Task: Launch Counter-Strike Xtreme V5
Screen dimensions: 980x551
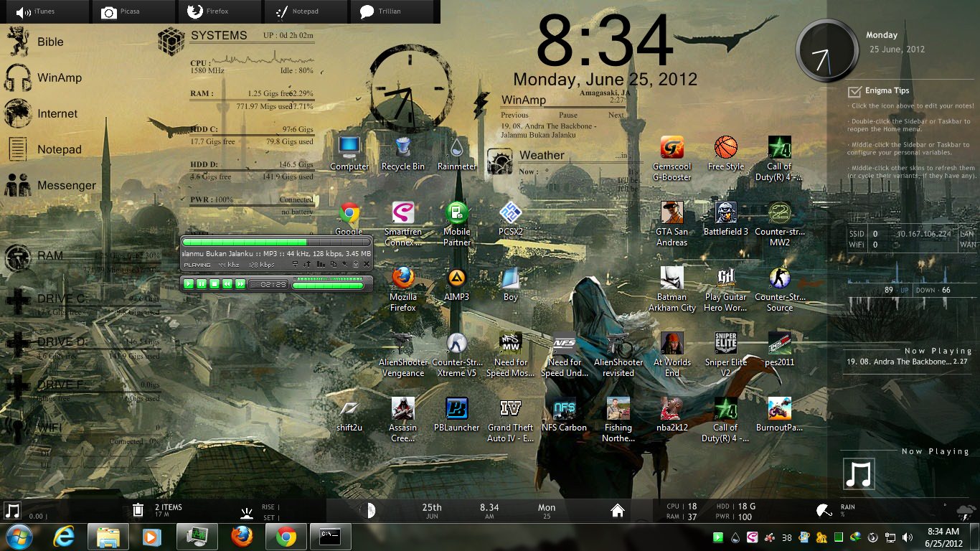Action: (457, 354)
